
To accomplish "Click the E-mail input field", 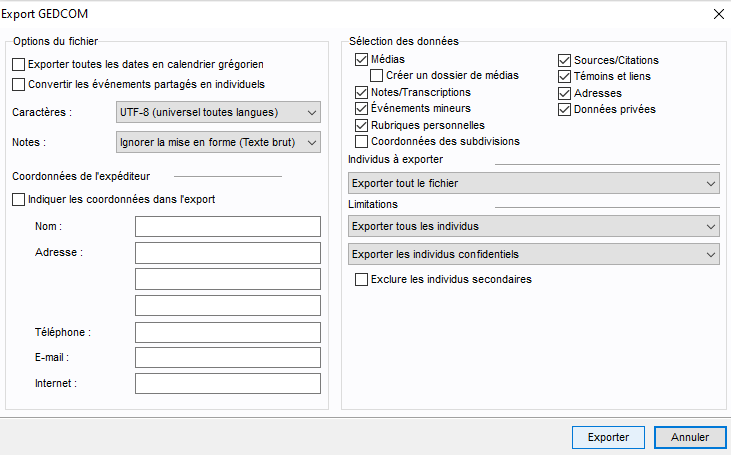I will pyautogui.click(x=227, y=357).
